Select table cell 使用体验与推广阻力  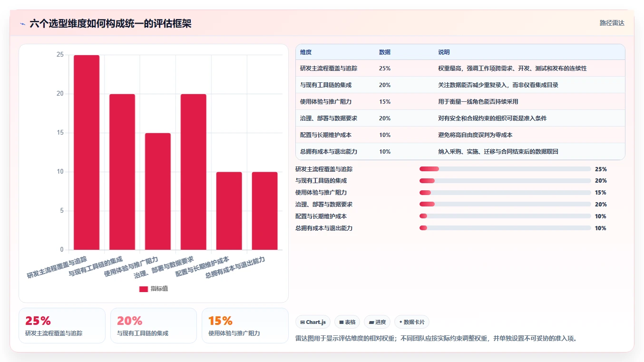pyautogui.click(x=326, y=102)
